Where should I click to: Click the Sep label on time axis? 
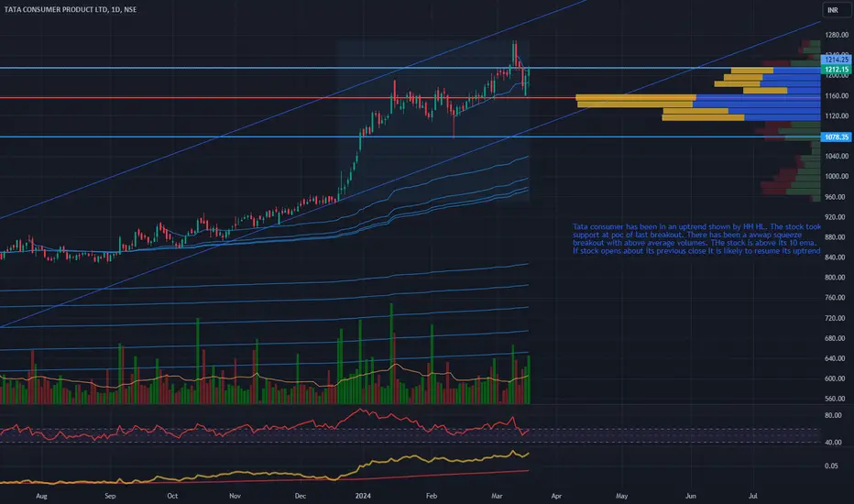(x=110, y=496)
